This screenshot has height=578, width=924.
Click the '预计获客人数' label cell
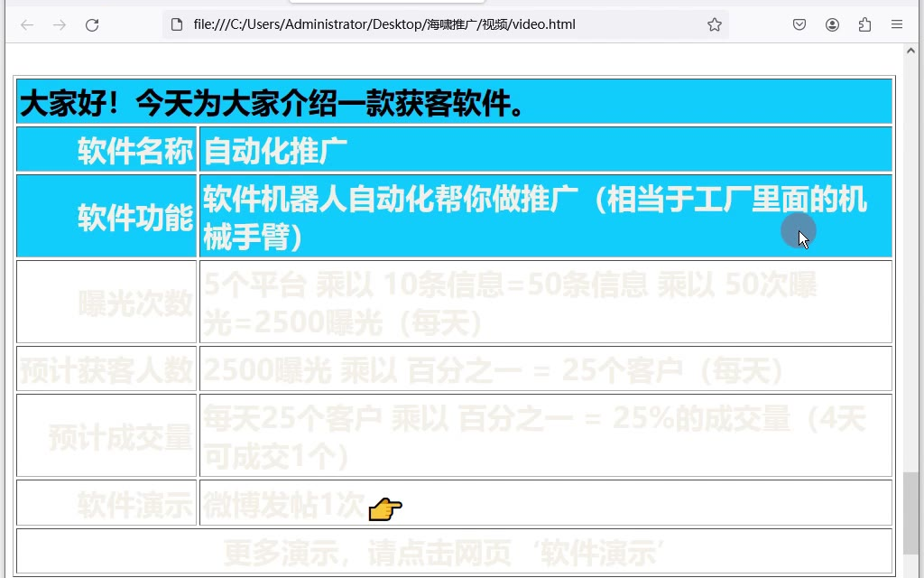106,370
